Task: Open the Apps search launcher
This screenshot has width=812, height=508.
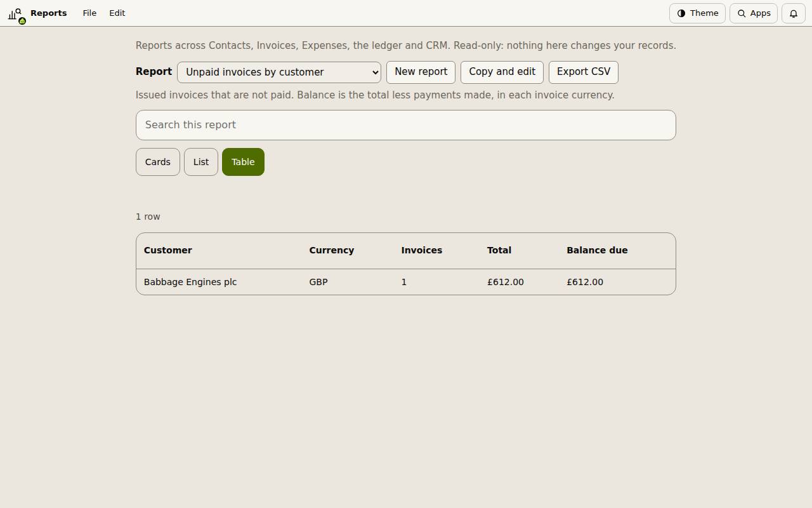Action: 754,13
